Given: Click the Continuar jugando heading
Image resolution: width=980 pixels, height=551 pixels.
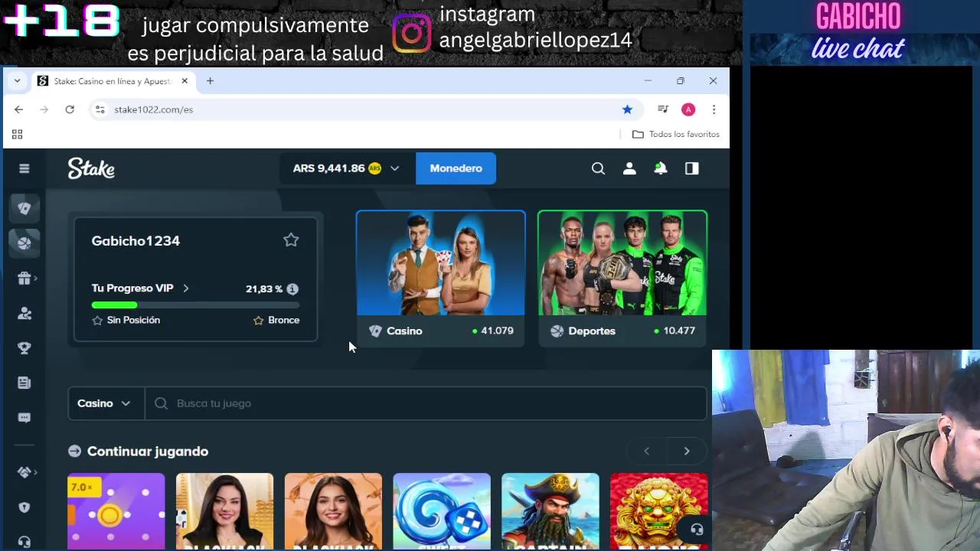Looking at the screenshot, I should point(148,452).
